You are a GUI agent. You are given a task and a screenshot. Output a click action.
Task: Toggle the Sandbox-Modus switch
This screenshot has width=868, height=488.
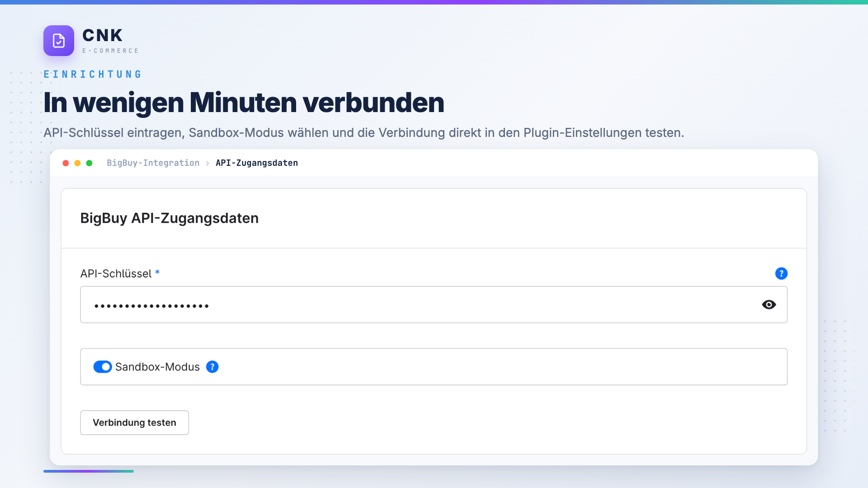coord(103,367)
